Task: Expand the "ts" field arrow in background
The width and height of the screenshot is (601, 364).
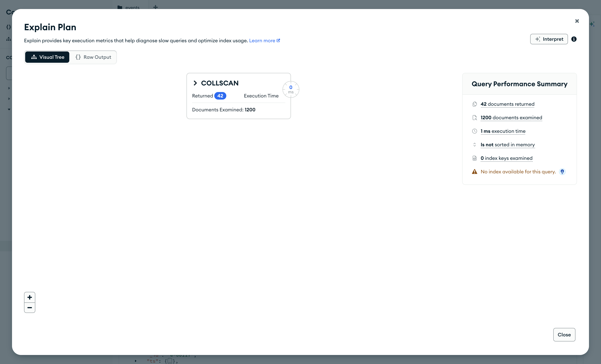Action: 136,361
